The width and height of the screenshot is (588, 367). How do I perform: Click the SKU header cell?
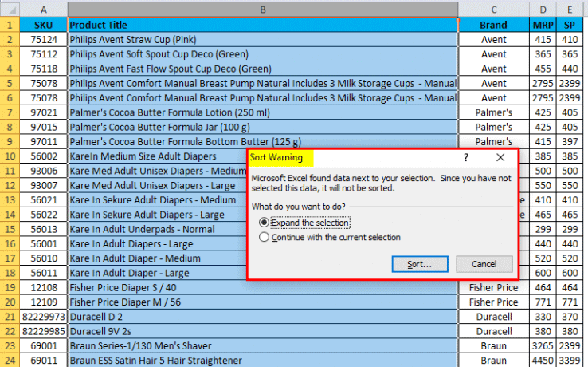click(43, 25)
